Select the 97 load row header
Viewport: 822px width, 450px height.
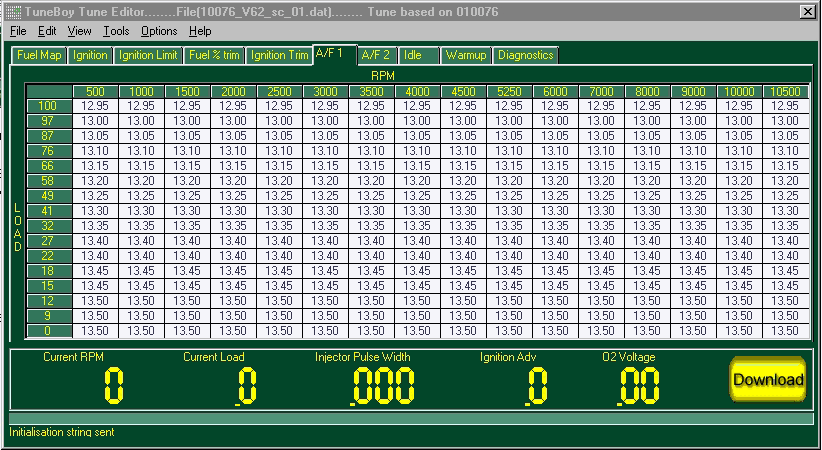(49, 121)
